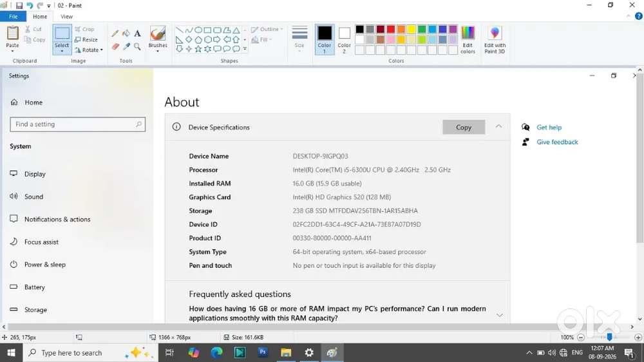
Task: Choose the Triangle shape
Action: [236, 30]
